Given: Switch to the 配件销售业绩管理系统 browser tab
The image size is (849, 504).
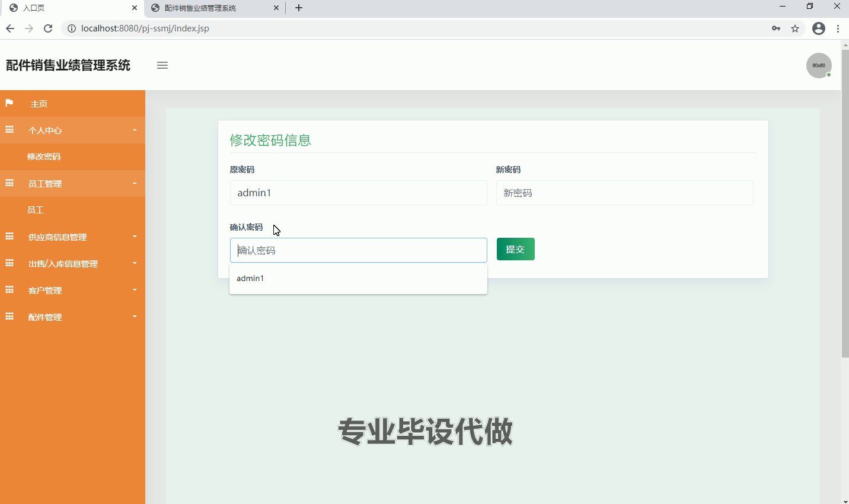Looking at the screenshot, I should 214,8.
